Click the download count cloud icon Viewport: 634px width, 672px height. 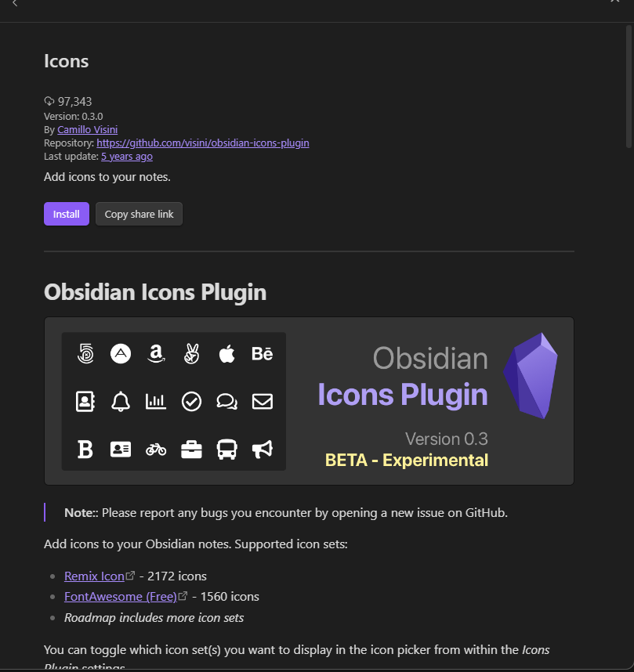point(49,102)
